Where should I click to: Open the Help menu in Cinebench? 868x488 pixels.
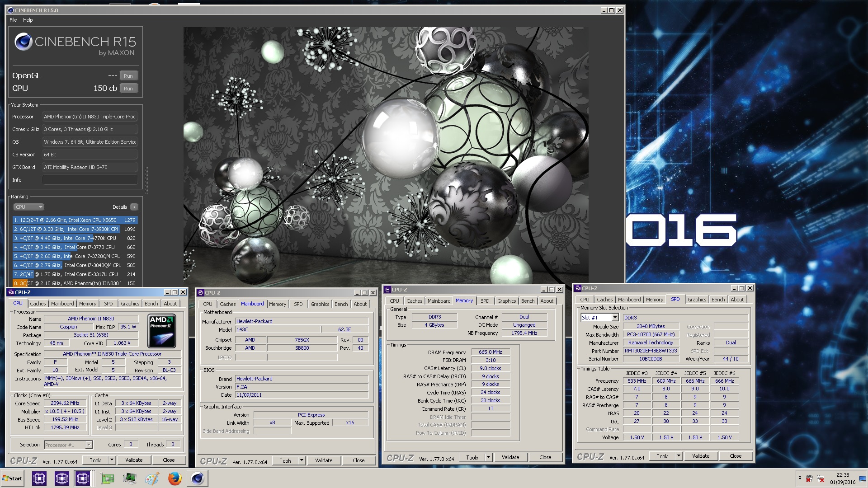pos(28,20)
